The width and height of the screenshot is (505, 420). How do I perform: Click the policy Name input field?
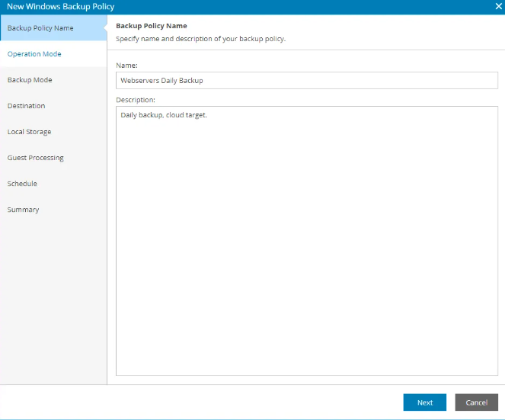[306, 80]
